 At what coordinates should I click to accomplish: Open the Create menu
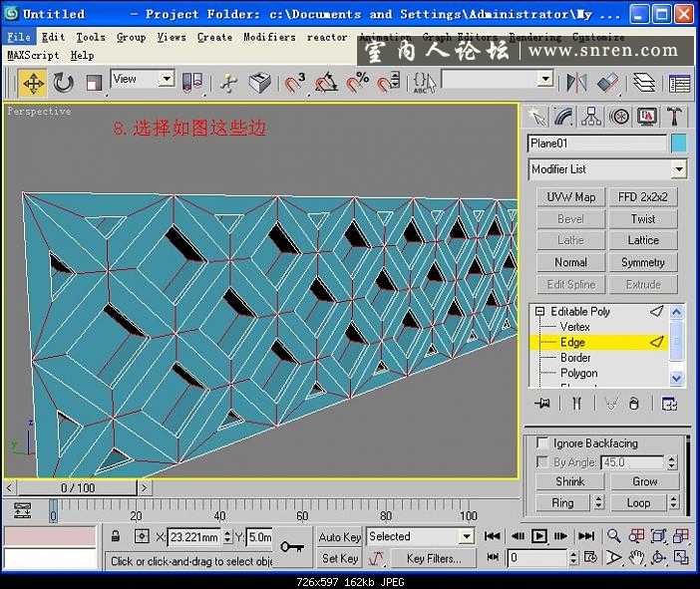(x=214, y=37)
